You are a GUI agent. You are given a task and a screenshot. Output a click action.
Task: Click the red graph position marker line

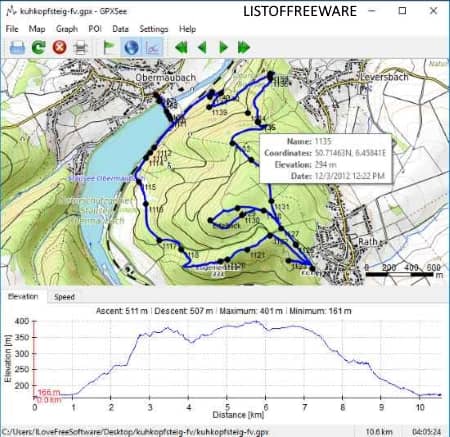pos(34,359)
